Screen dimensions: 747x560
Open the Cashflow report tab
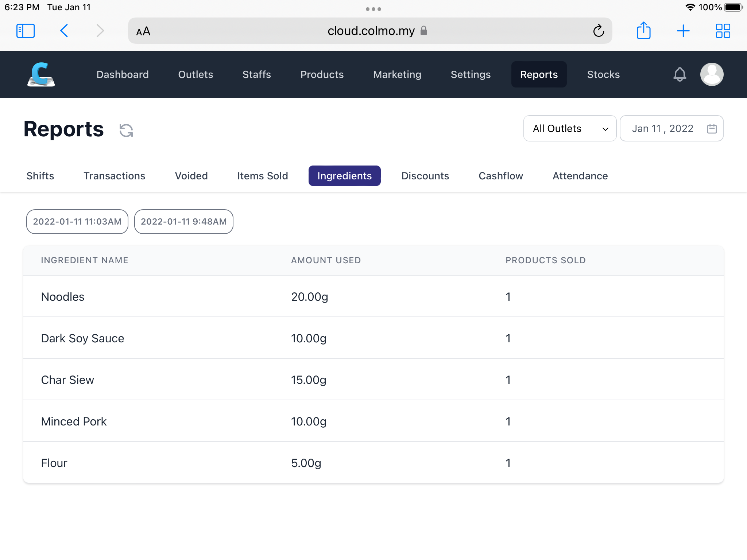point(500,176)
